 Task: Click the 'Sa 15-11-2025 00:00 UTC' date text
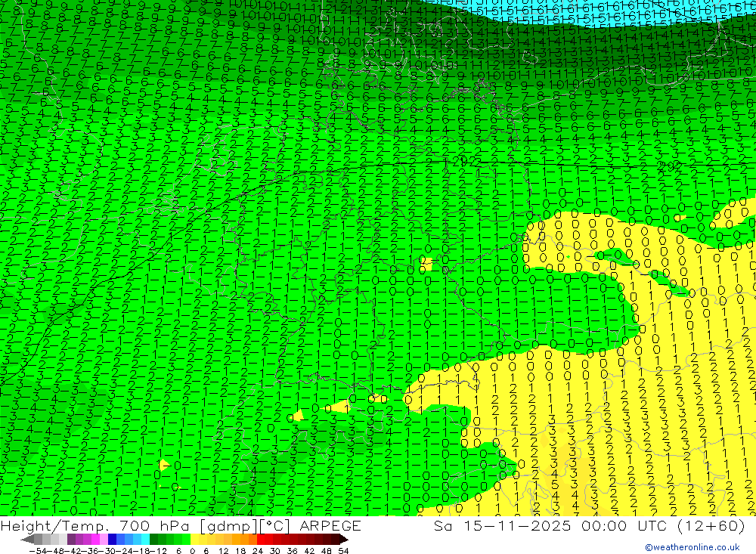550,525
